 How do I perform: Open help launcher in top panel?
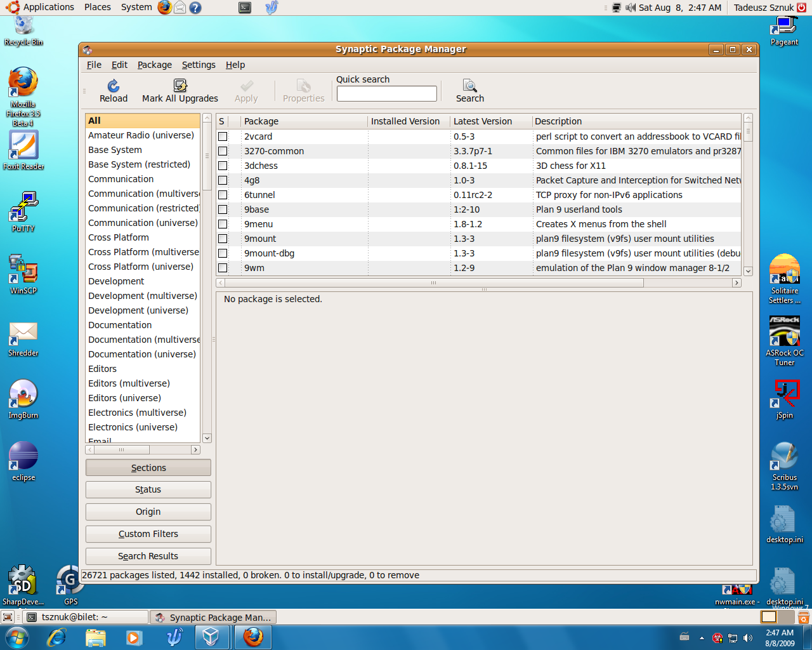pos(195,8)
